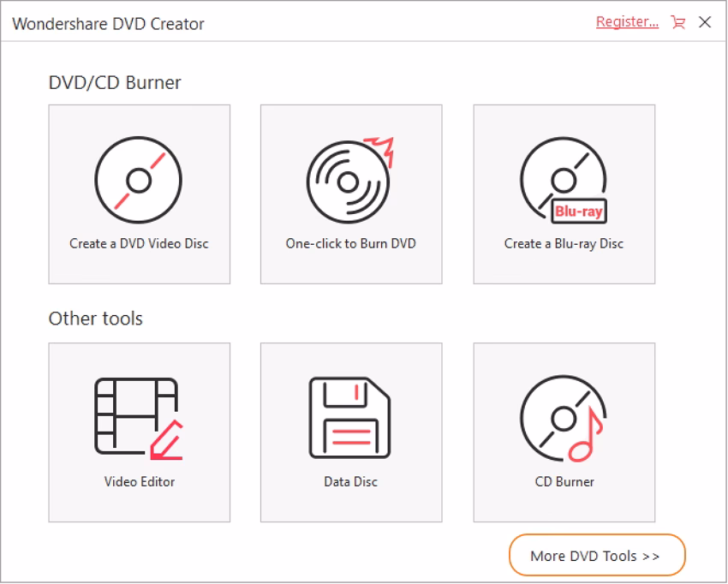Click the CD Burner tile label
Viewport: 728px width, 584px height.
click(563, 481)
